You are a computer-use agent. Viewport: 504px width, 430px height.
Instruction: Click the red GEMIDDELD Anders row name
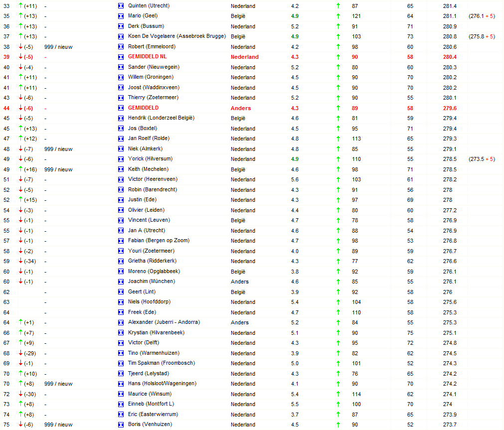click(x=143, y=108)
